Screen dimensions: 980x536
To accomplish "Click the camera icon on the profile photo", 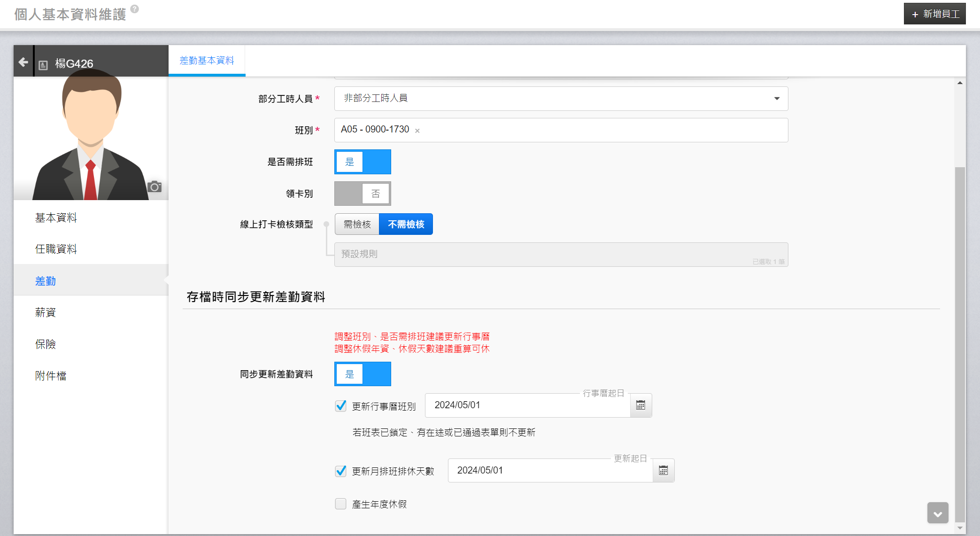I will click(x=154, y=186).
